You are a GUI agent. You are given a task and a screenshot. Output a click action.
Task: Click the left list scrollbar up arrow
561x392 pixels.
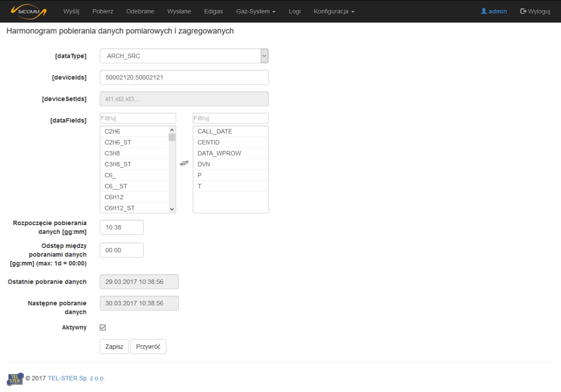[172, 130]
